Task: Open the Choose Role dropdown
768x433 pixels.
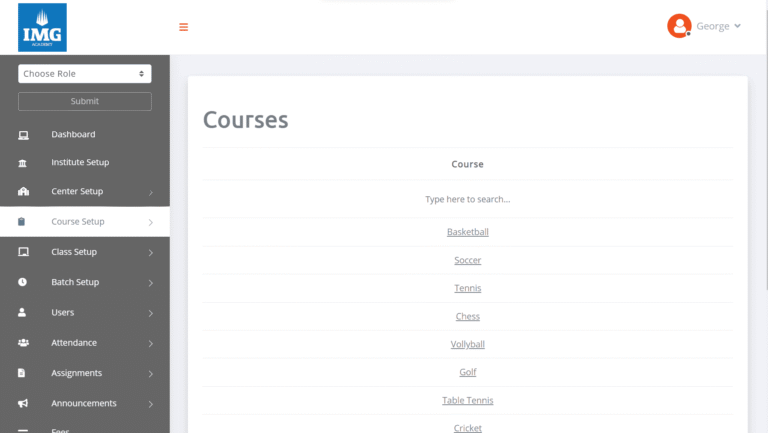Action: [85, 73]
